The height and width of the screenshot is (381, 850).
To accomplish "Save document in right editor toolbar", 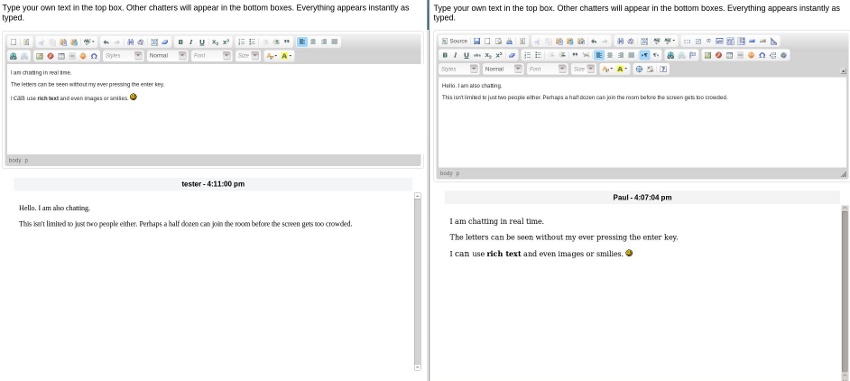I will [476, 41].
